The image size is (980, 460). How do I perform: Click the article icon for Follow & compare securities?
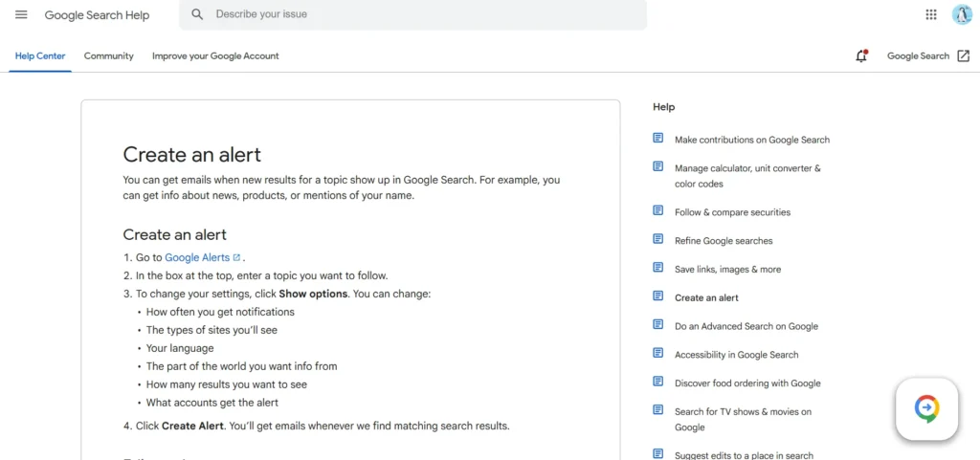point(658,210)
